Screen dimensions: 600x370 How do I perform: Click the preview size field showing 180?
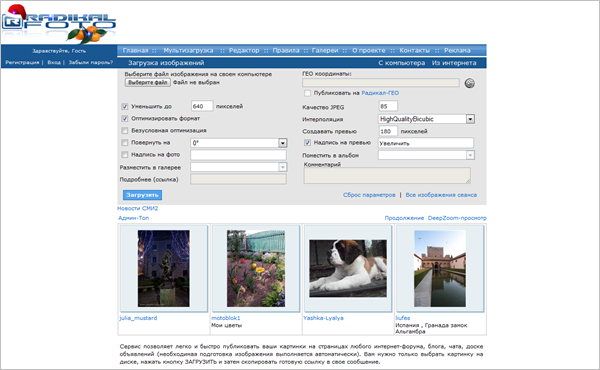click(388, 131)
